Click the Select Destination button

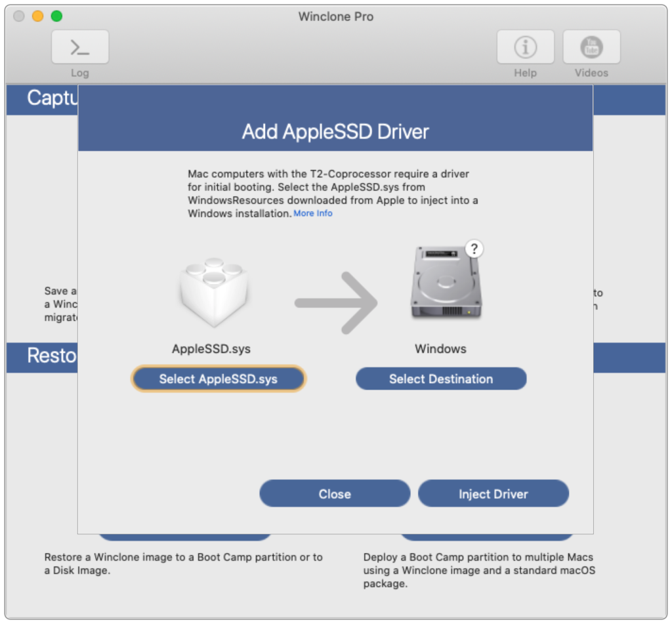(x=441, y=379)
